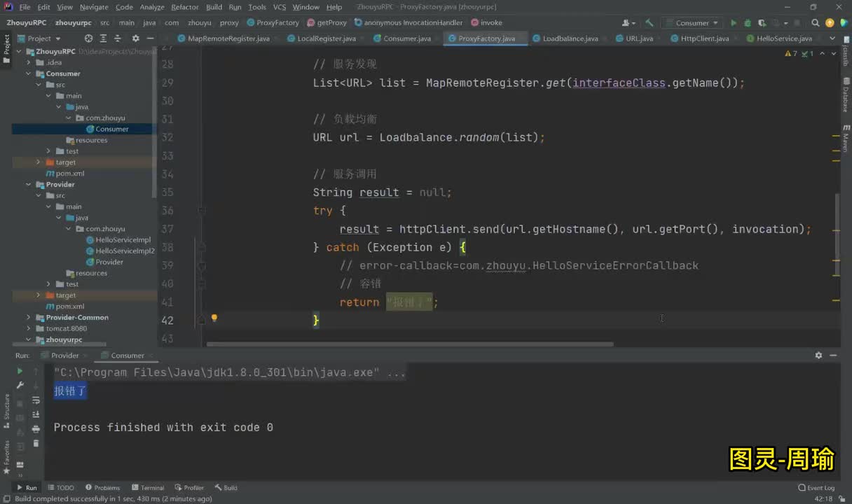Collapse all in Project panel
The width and height of the screenshot is (852, 504).
click(119, 38)
